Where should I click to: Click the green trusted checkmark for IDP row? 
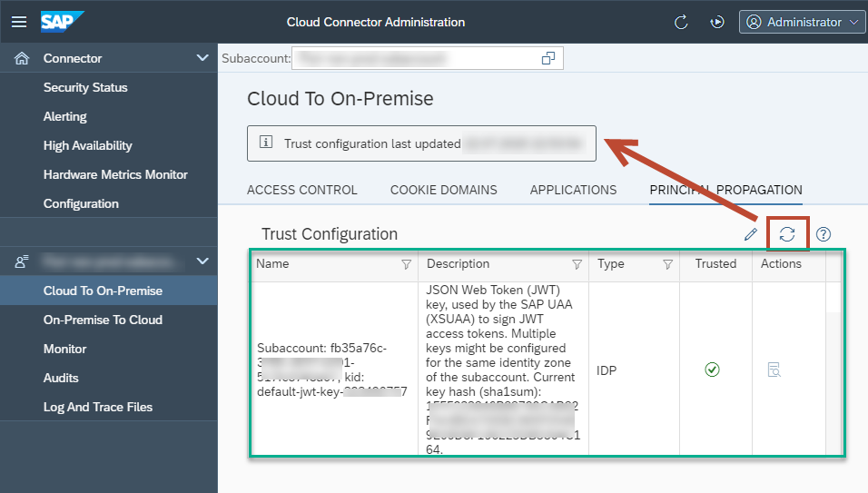(713, 370)
